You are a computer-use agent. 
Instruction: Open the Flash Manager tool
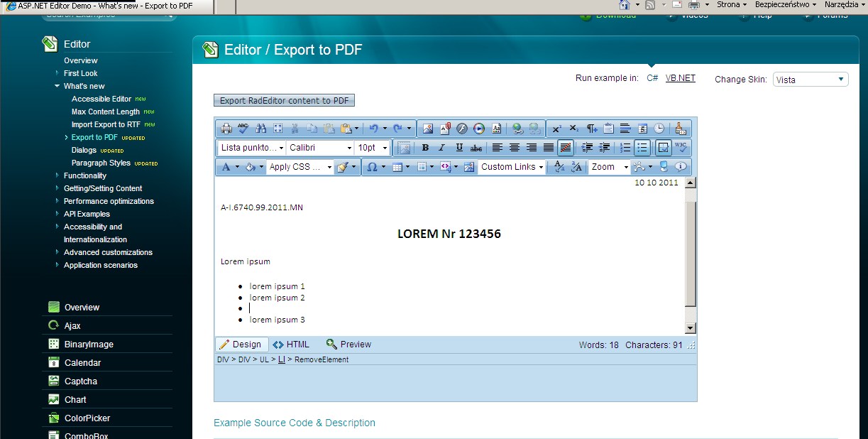tap(462, 129)
